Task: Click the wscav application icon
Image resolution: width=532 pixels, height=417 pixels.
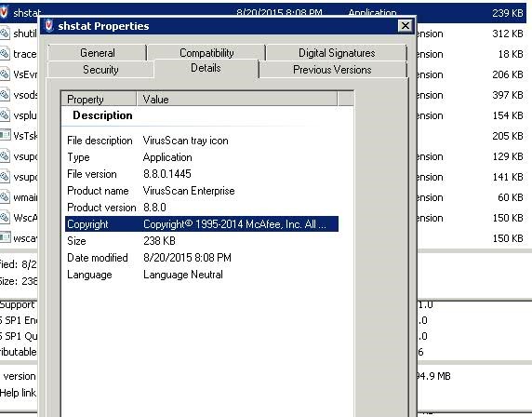Action: pos(5,237)
